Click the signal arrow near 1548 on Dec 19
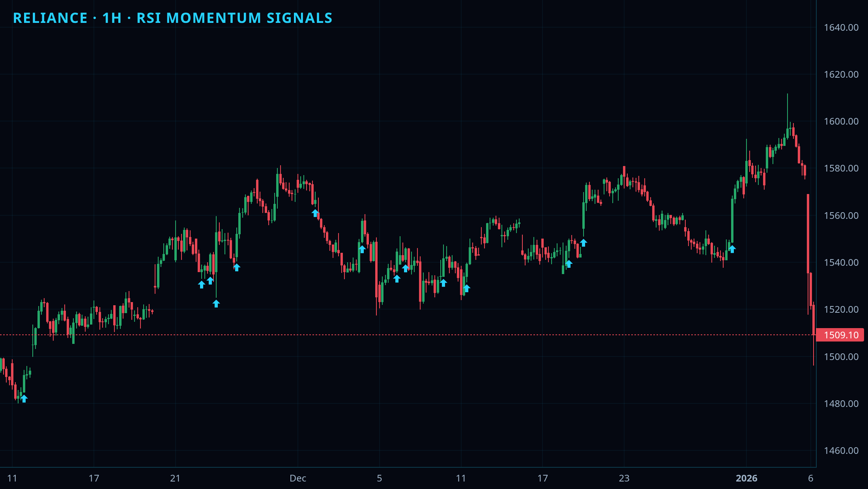 [x=584, y=243]
